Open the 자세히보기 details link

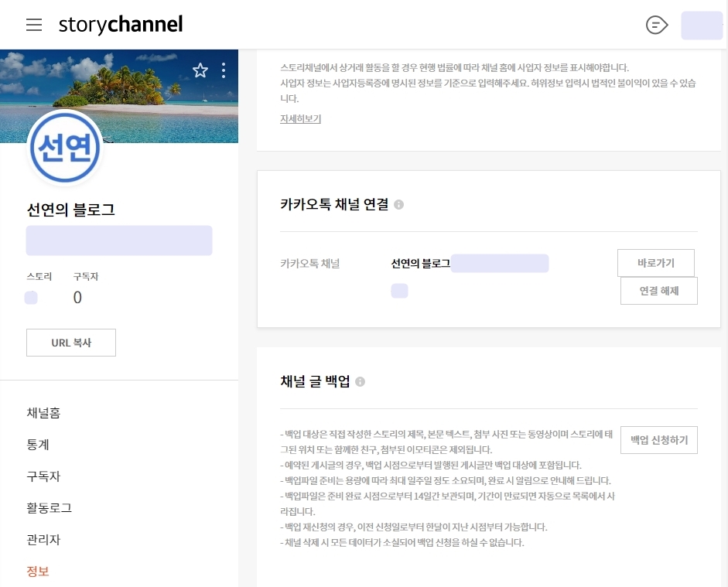(x=300, y=118)
